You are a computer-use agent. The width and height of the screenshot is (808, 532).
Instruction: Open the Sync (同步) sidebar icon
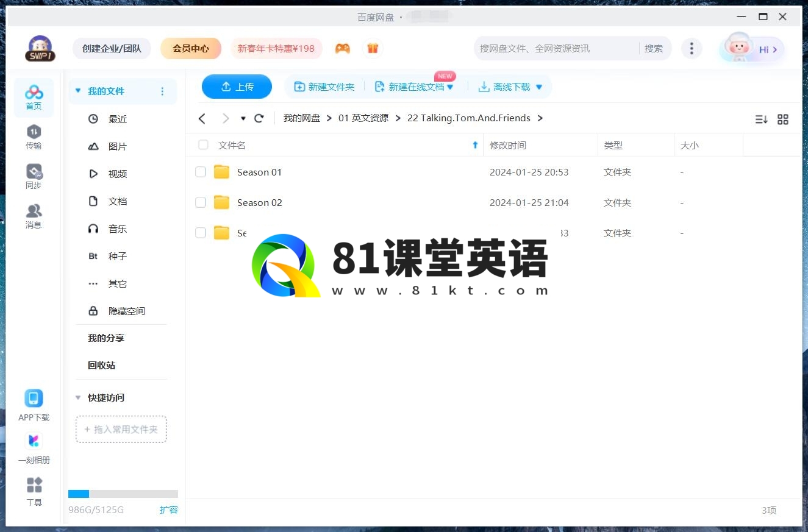(34, 177)
